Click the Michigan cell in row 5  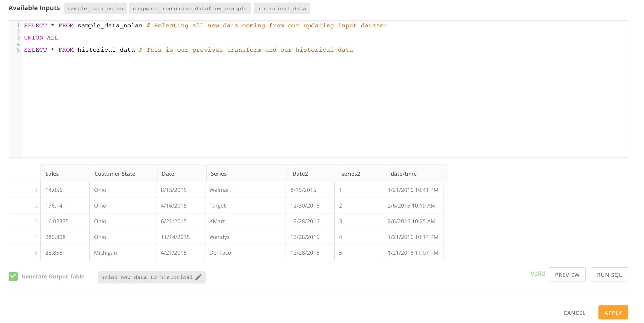point(105,252)
